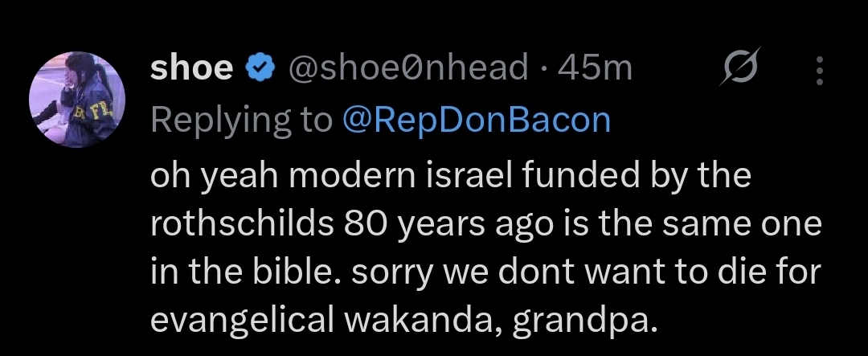Click the Grok slashed-circle icon
This screenshot has height=356, width=868.
pyautogui.click(x=739, y=71)
